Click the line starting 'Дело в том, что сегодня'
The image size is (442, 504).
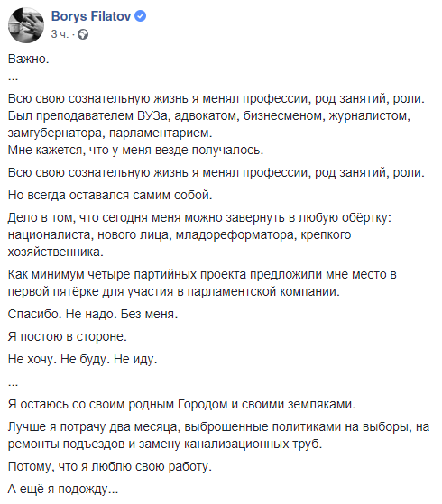199,217
